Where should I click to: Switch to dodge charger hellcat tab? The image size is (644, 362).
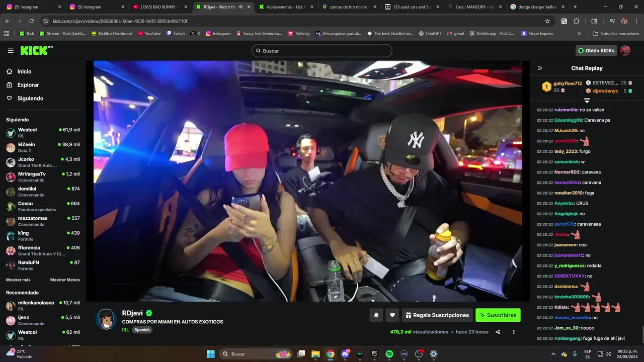tap(537, 7)
